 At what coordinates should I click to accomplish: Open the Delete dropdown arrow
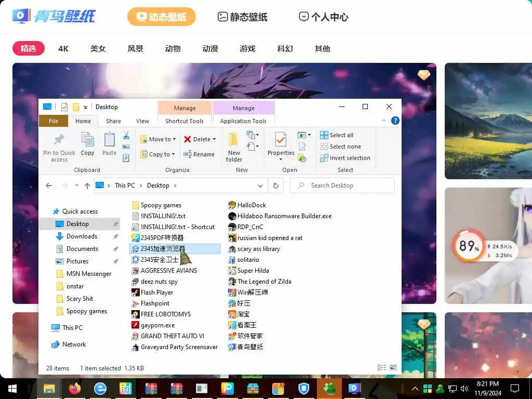click(215, 139)
